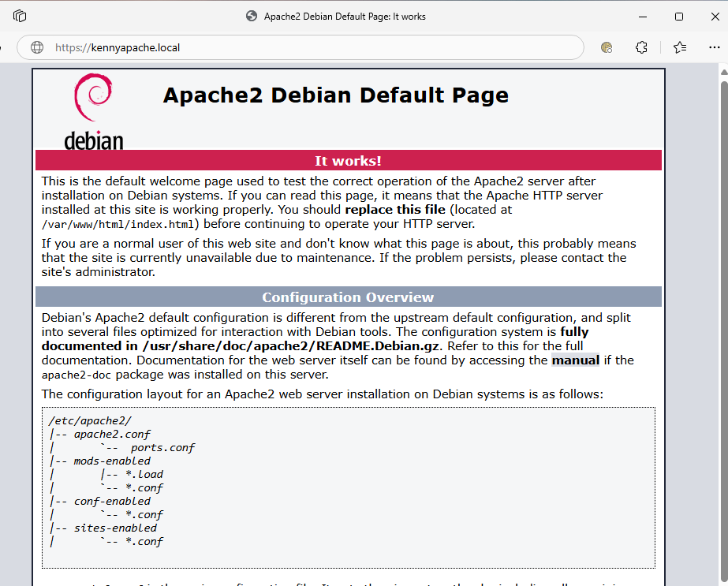Viewport: 728px width, 586px height.
Task: Click "*.conf" listed under sites-enabled
Action: (144, 541)
